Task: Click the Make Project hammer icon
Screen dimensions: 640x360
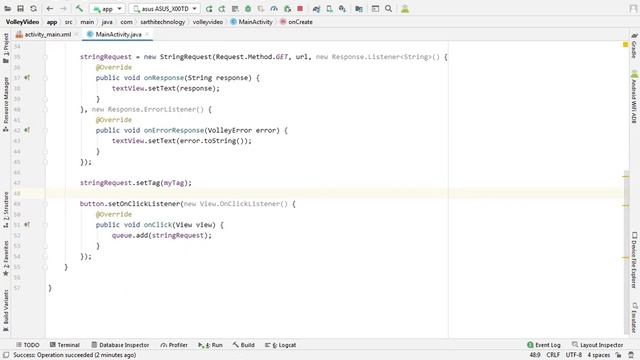Action: pyautogui.click(x=79, y=9)
